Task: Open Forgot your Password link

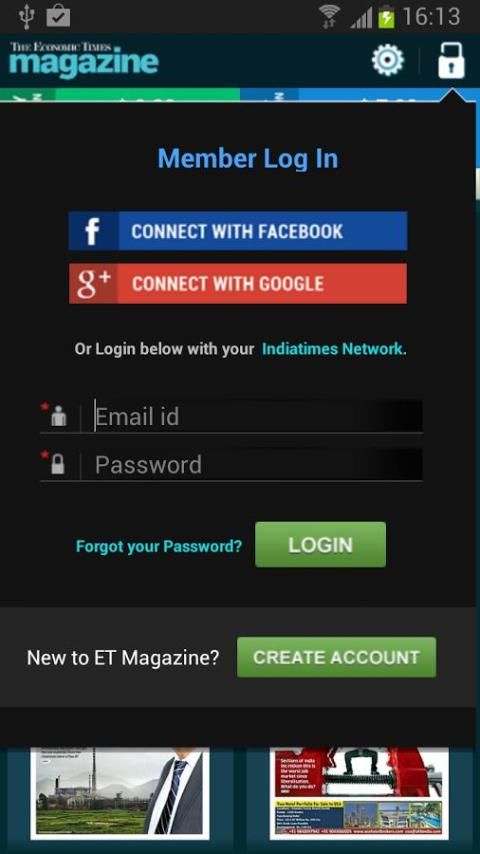Action: [x=159, y=546]
